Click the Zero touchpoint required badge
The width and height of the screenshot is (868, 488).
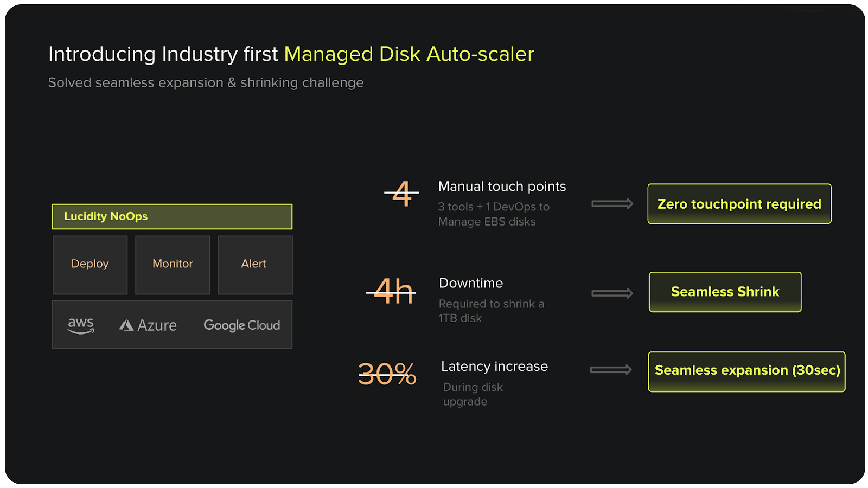point(738,204)
